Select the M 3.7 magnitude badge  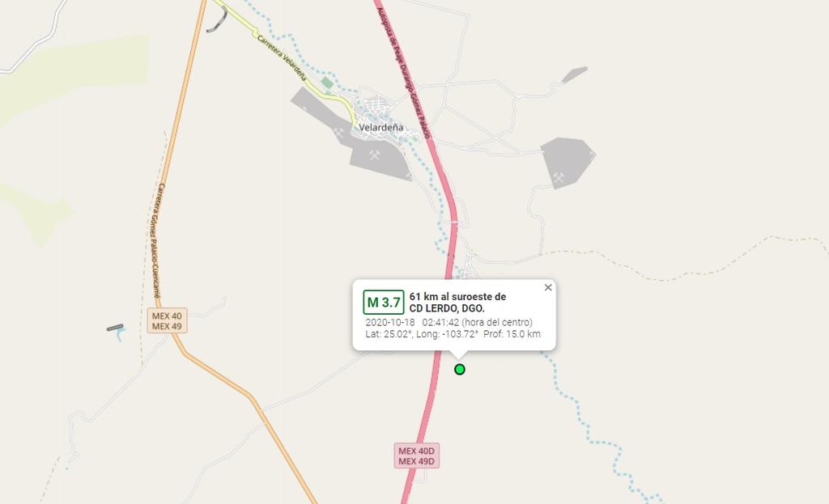pos(383,303)
